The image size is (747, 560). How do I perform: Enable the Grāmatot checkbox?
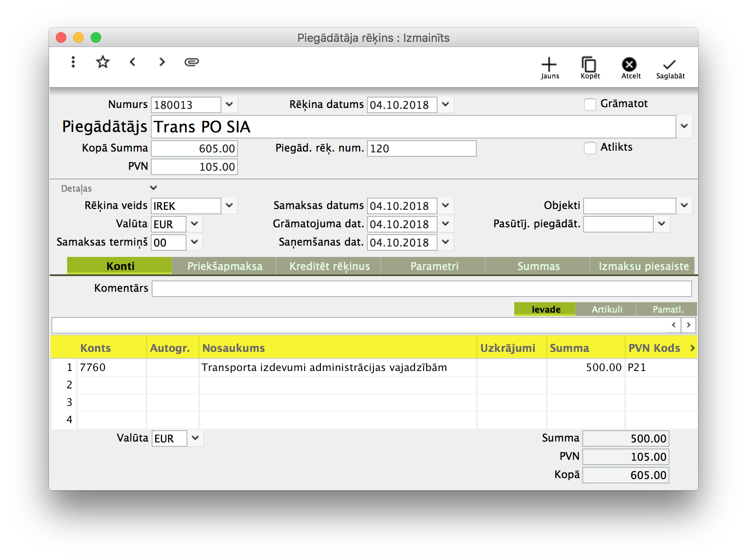coord(590,105)
